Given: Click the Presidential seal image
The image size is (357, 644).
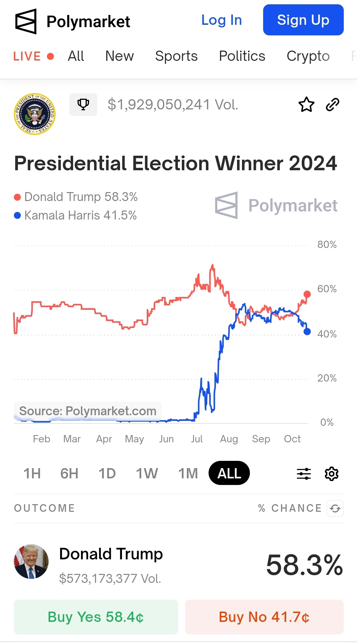Looking at the screenshot, I should tap(35, 114).
